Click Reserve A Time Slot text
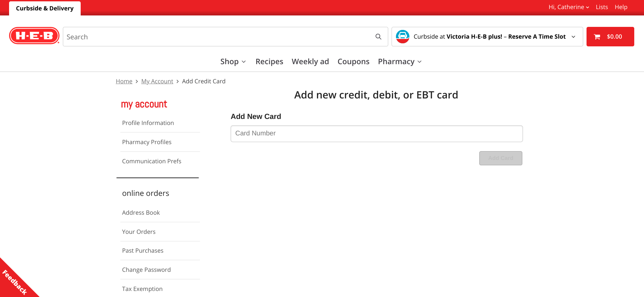Image resolution: width=644 pixels, height=297 pixels. coord(537,37)
